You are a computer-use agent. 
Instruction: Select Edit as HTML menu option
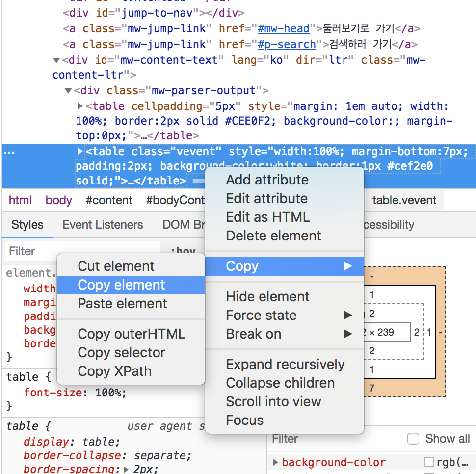click(x=267, y=217)
